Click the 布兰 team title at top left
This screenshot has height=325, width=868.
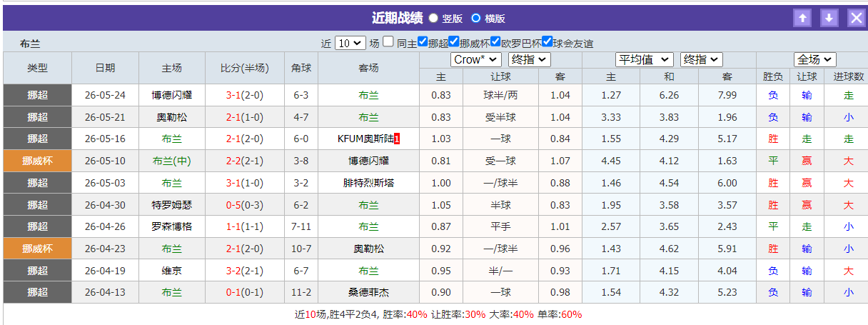[x=30, y=44]
